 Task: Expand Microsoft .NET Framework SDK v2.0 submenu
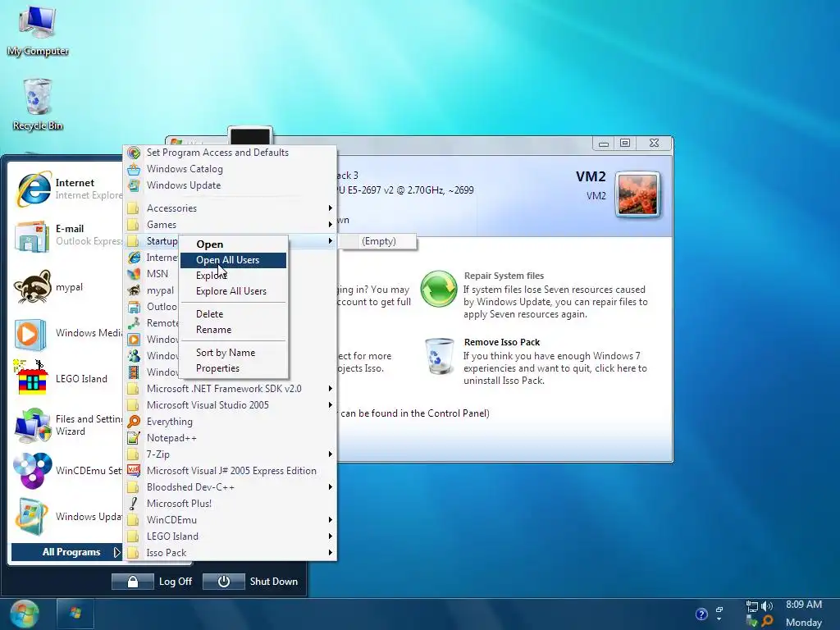231,389
